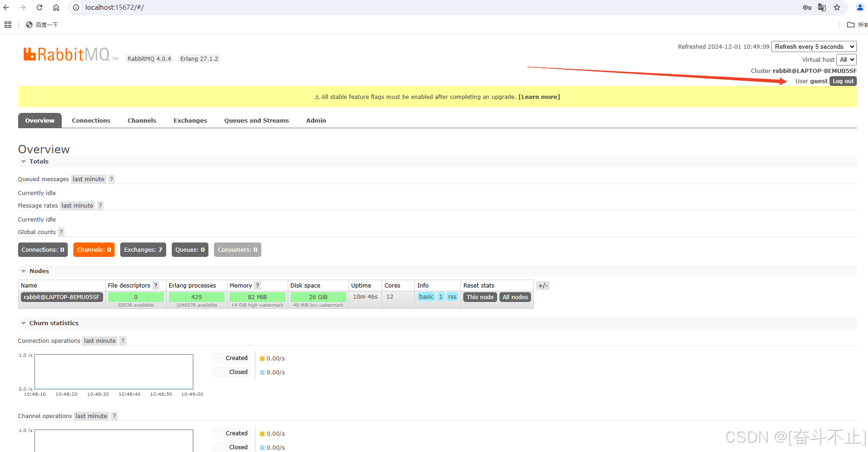Image resolution: width=868 pixels, height=452 pixels.
Task: Show help for Message rates
Action: click(x=100, y=206)
